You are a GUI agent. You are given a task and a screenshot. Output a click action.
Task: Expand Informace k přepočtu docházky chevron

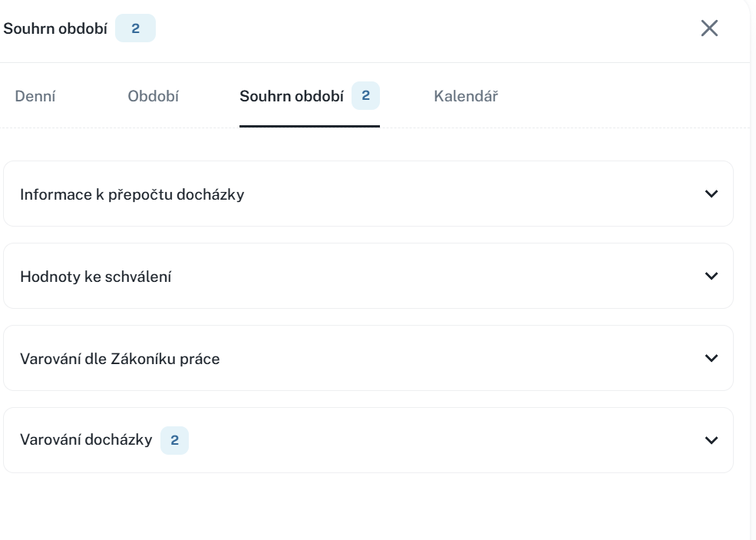coord(711,194)
